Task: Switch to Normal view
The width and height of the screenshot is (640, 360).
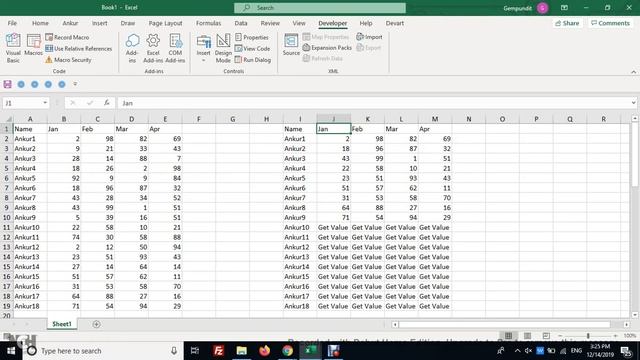Action: (508, 336)
